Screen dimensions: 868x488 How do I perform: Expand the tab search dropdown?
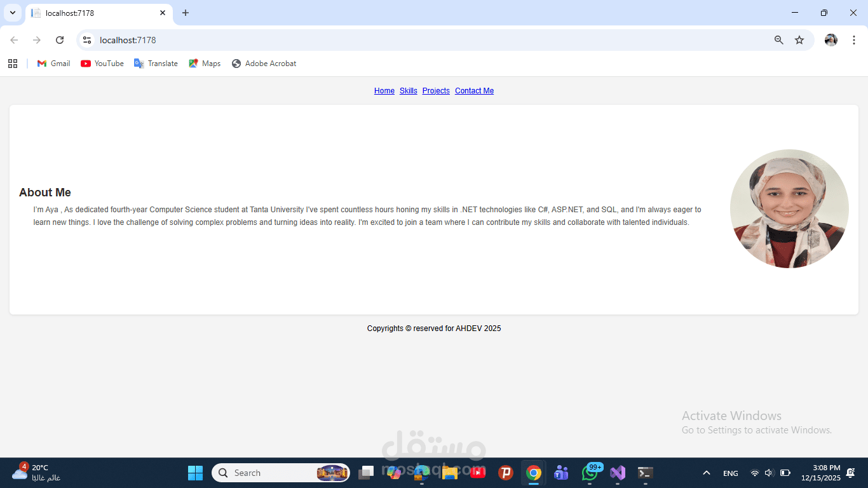click(12, 13)
